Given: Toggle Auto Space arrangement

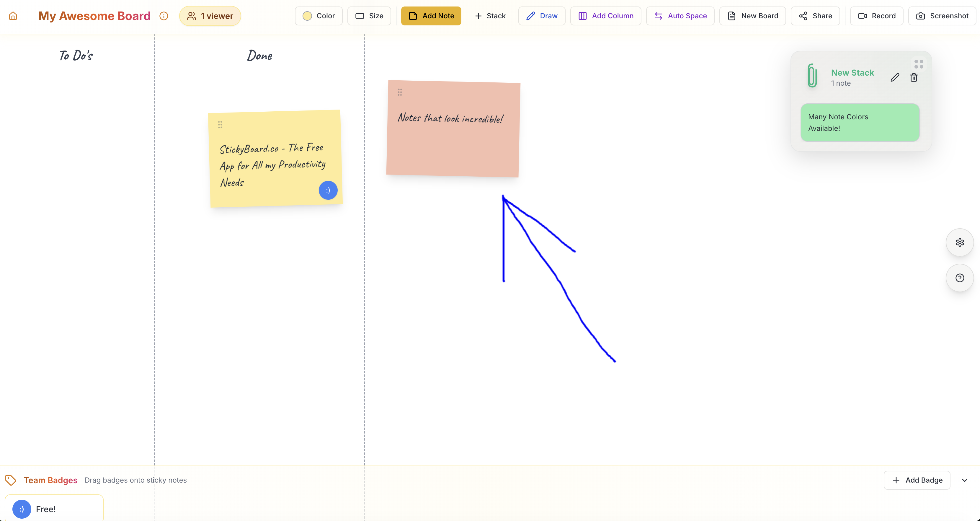Looking at the screenshot, I should [x=680, y=16].
